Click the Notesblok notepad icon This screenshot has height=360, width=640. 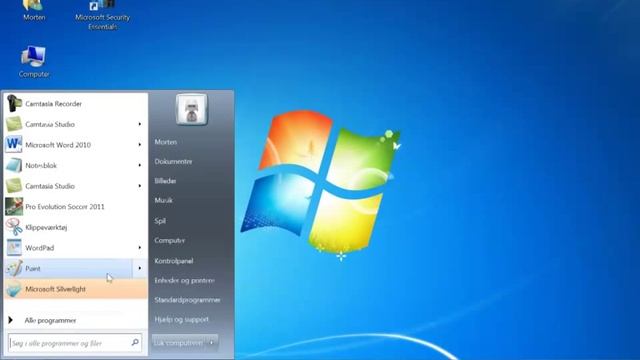pyautogui.click(x=14, y=165)
